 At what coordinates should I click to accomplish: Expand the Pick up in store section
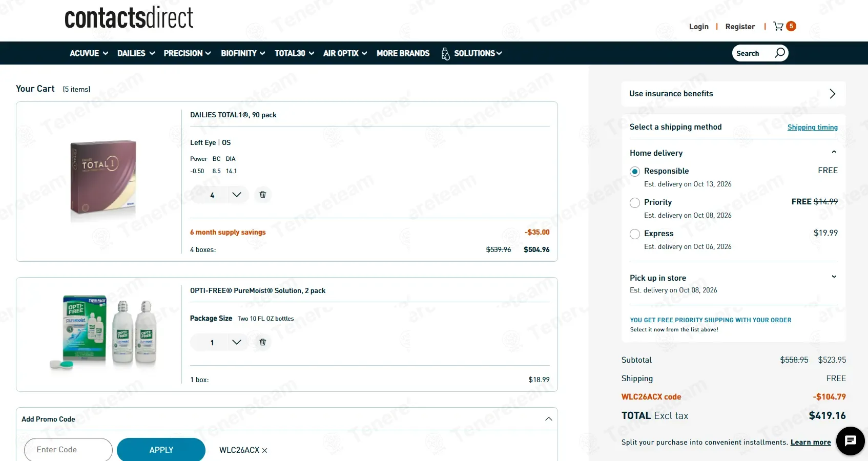[x=834, y=277]
